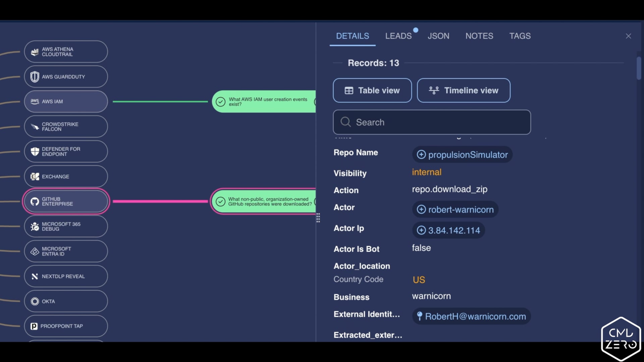Click the magnifier icon in the search bar
The width and height of the screenshot is (644, 362).
point(345,122)
